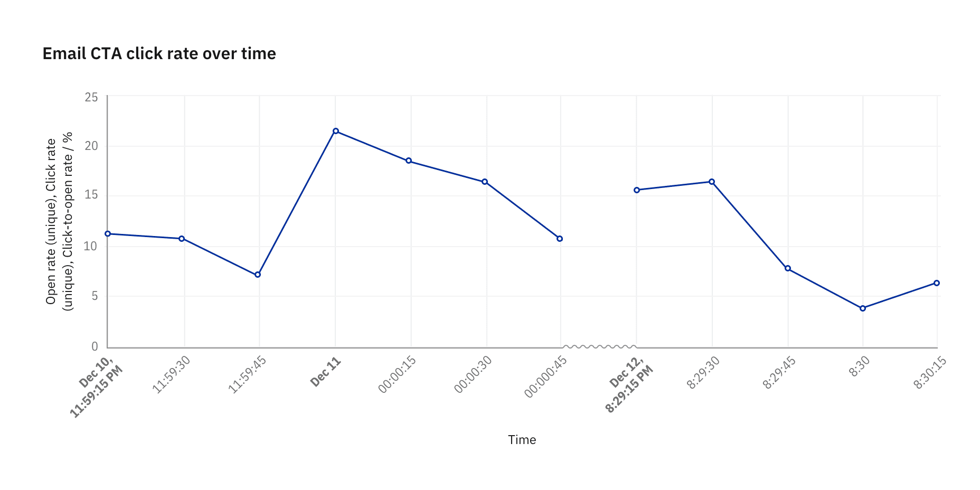Viewport: 980px width, 490px height.
Task: Click the data point at 00:00:15
Action: [x=409, y=161]
